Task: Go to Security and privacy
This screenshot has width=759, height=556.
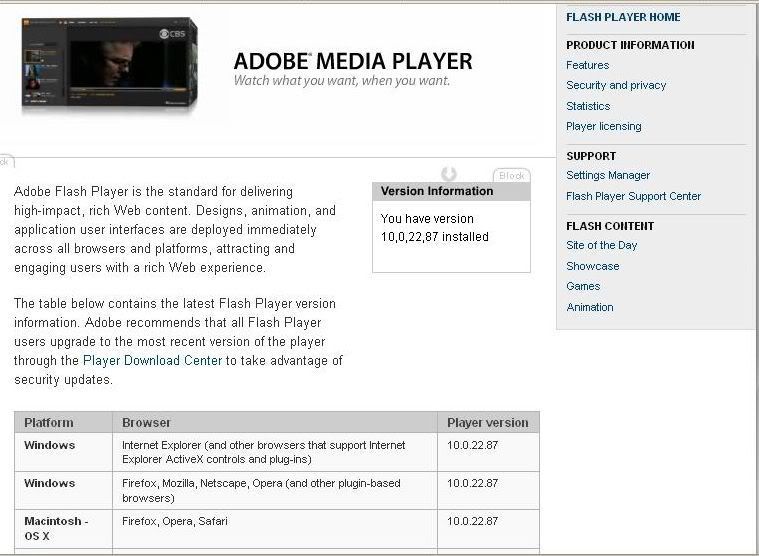Action: (x=616, y=85)
